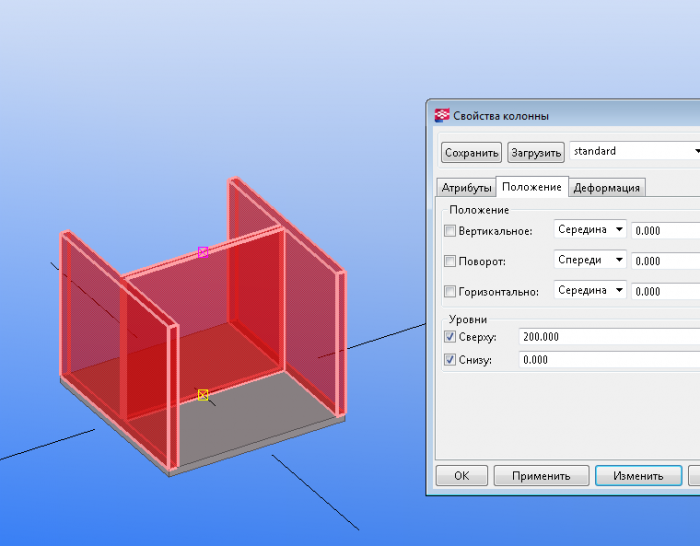Click the Tekla logo icon in dialog title
This screenshot has height=546, width=700.
[x=442, y=115]
